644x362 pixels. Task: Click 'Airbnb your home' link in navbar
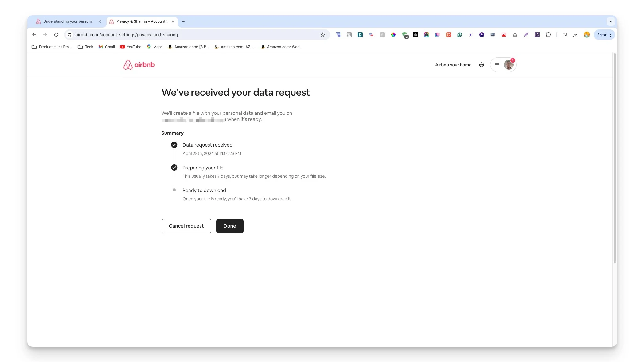pyautogui.click(x=453, y=64)
